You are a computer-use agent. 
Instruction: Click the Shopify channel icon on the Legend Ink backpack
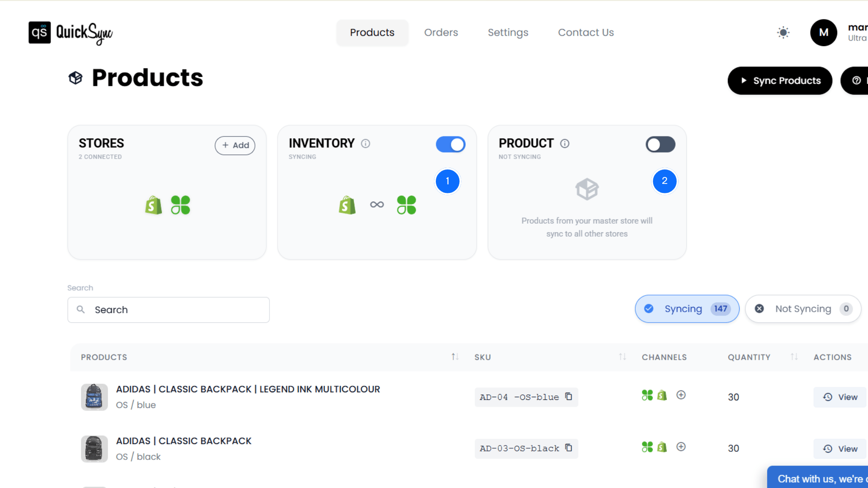pos(662,395)
